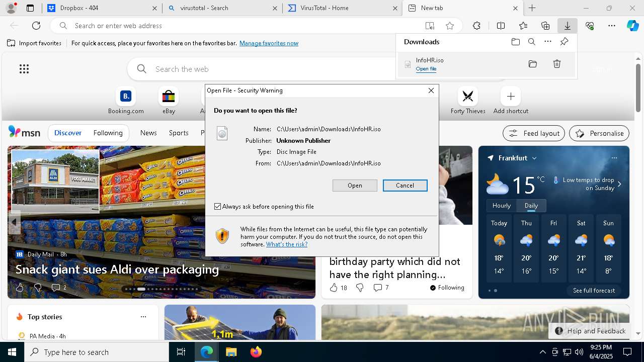The height and width of the screenshot is (362, 644).
Task: Toggle Following on birthday party story
Action: [447, 288]
